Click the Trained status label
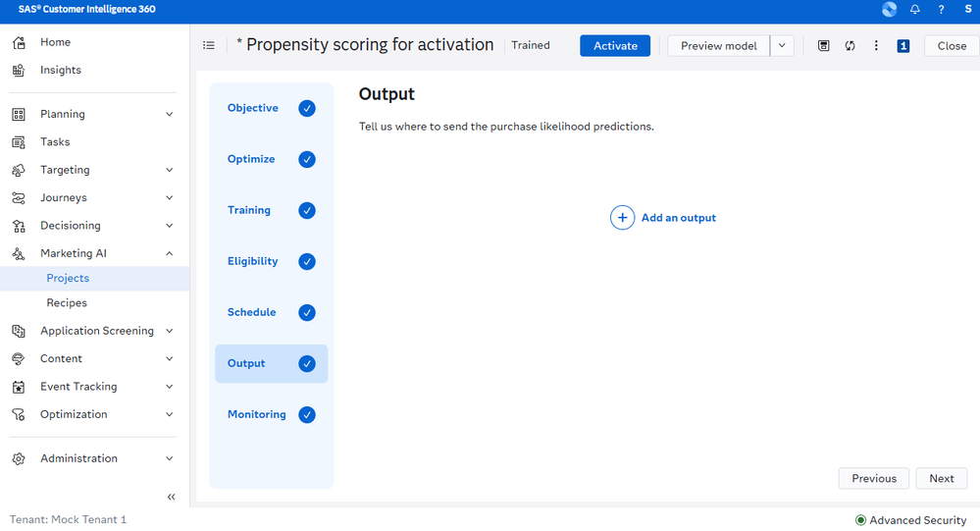 tap(531, 46)
